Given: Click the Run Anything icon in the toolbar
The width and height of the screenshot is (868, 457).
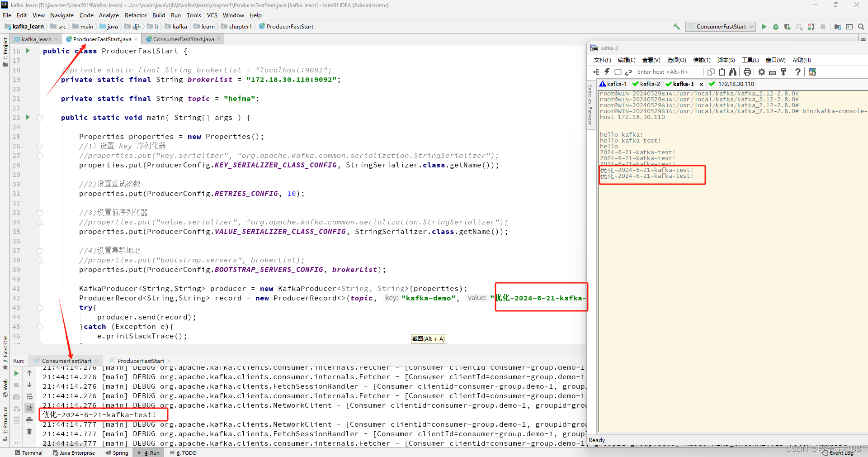Looking at the screenshot, I should pyautogui.click(x=849, y=27).
